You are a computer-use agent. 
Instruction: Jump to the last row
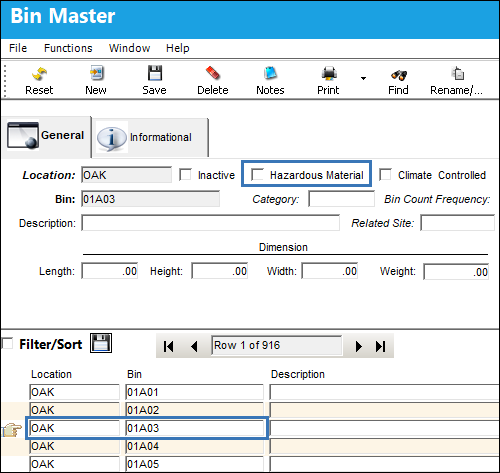[381, 346]
